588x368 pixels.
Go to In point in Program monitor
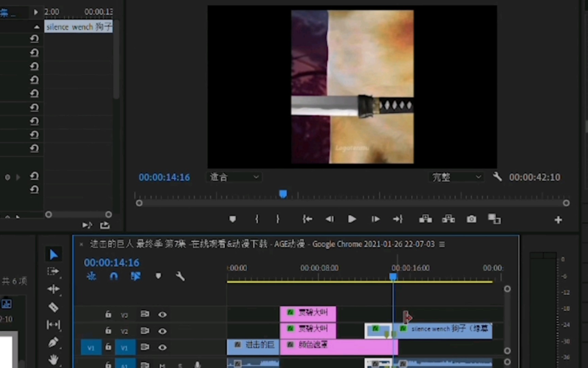[307, 219]
